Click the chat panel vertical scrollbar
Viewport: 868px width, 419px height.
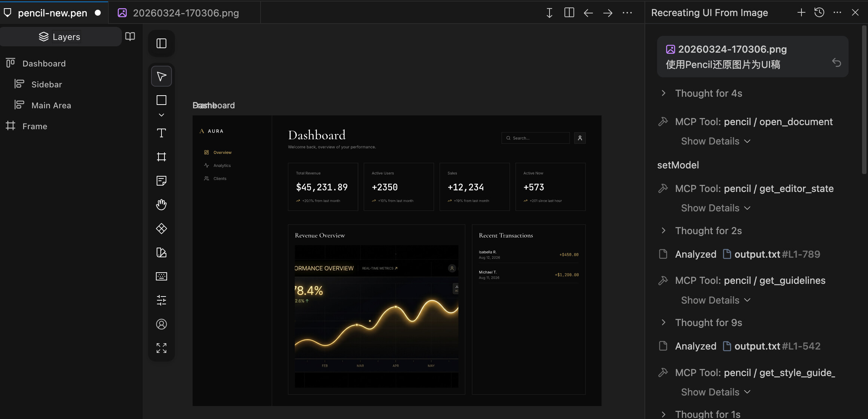(x=864, y=100)
